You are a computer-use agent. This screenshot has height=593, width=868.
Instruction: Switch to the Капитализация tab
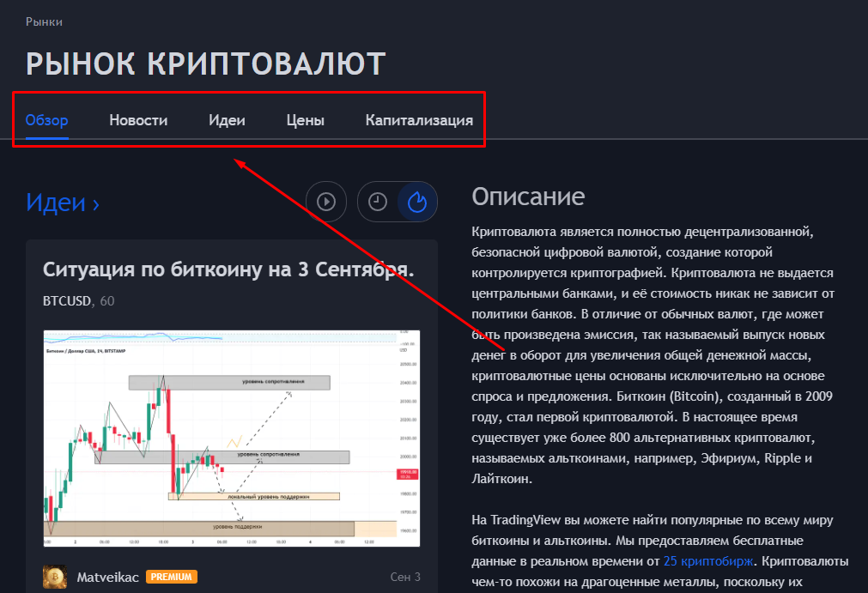(x=419, y=120)
